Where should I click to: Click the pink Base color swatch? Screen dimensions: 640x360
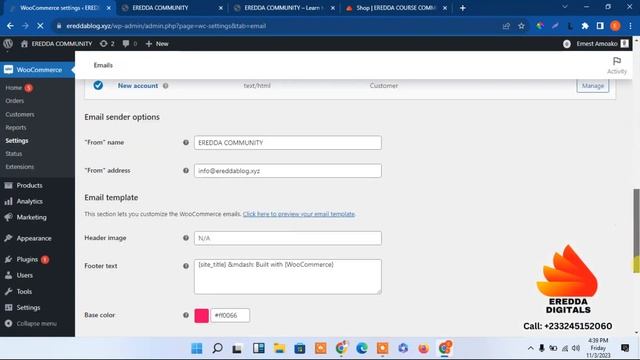pyautogui.click(x=202, y=315)
